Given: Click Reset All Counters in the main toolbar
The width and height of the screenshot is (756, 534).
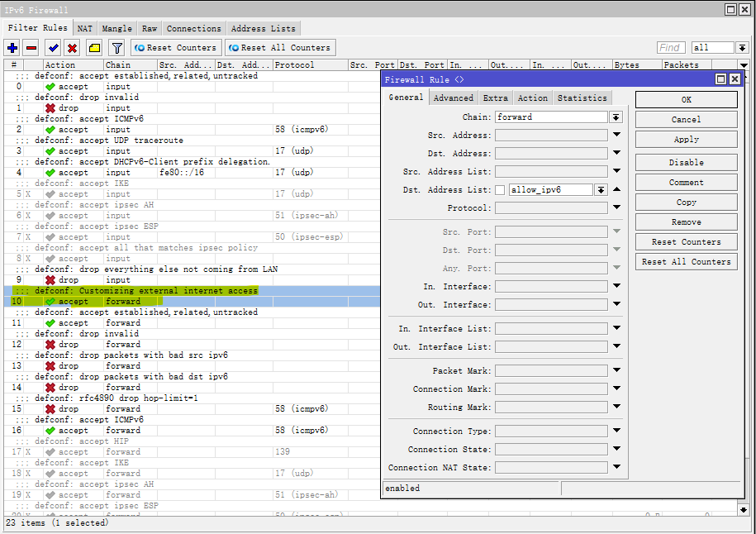Looking at the screenshot, I should point(280,48).
